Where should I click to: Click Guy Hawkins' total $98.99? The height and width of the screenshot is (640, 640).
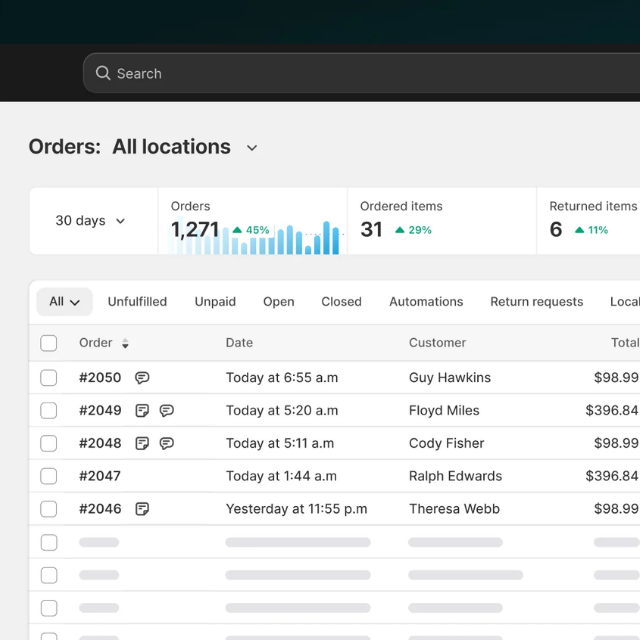click(616, 378)
